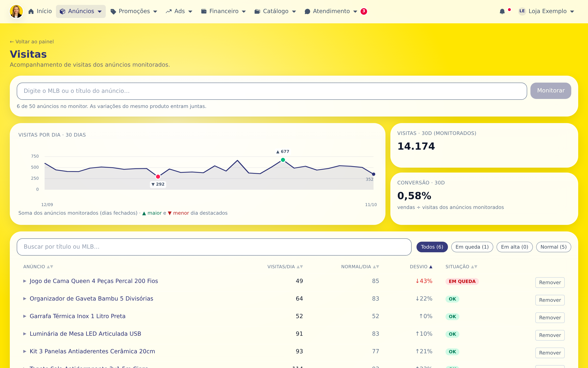The height and width of the screenshot is (368, 588).
Task: Filter by Normal (5)
Action: (x=553, y=247)
